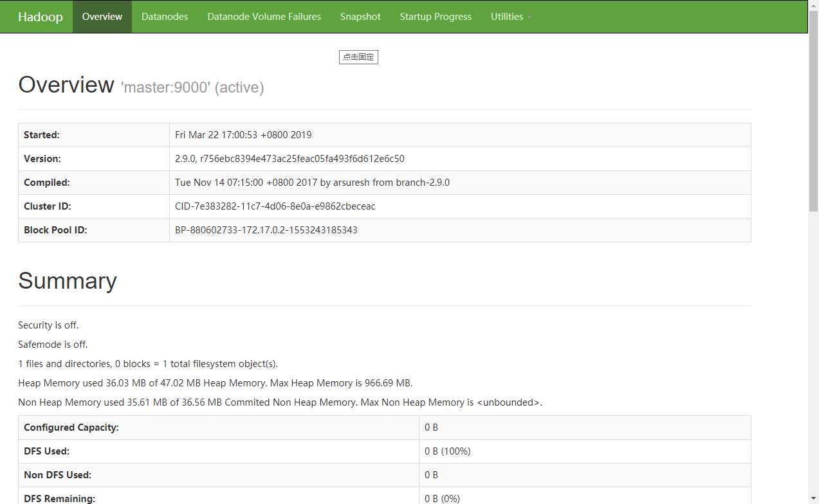Click the 'Security is off.' text
The height and width of the screenshot is (504, 819).
click(x=48, y=325)
